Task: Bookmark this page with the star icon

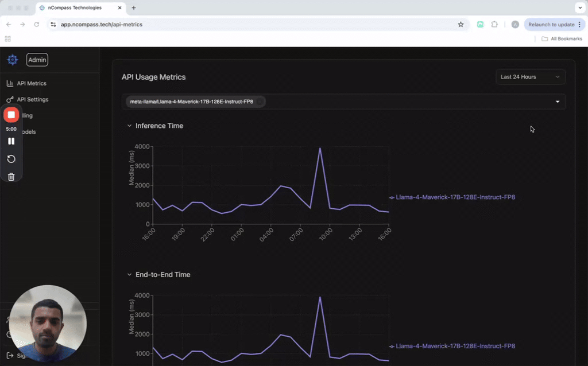Action: [461, 24]
